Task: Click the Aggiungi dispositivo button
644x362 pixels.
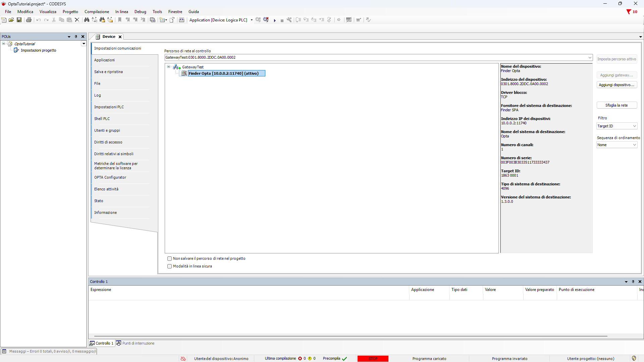Action: pos(616,85)
